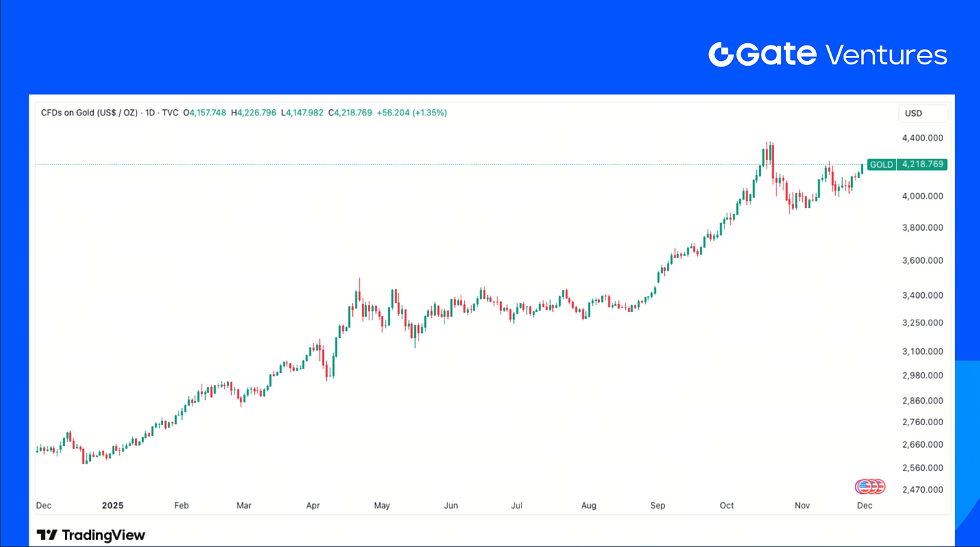Click the +56.204 (+1.35%) change value
This screenshot has height=547, width=980.
click(x=412, y=113)
